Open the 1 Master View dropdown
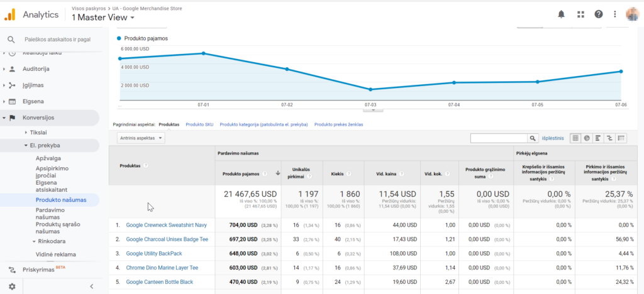The height and width of the screenshot is (294, 644). [x=103, y=17]
